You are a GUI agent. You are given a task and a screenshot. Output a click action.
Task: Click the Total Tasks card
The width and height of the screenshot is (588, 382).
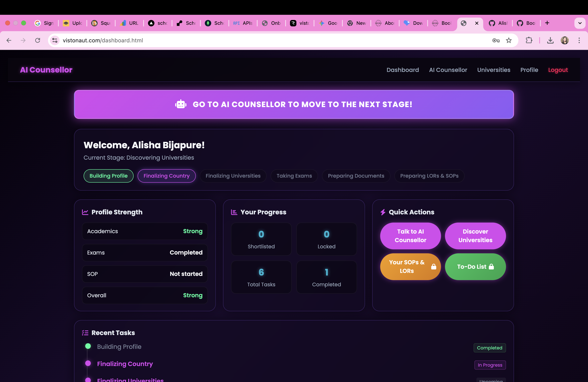click(261, 277)
